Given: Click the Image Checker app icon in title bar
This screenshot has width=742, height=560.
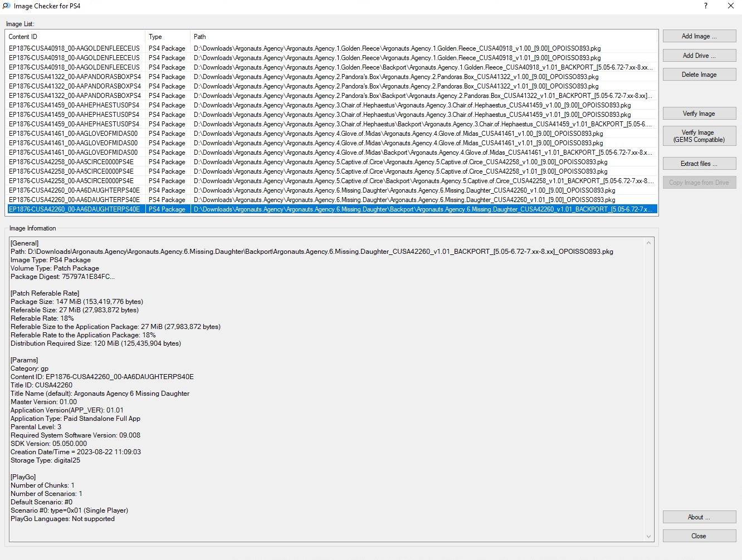Looking at the screenshot, I should point(7,6).
